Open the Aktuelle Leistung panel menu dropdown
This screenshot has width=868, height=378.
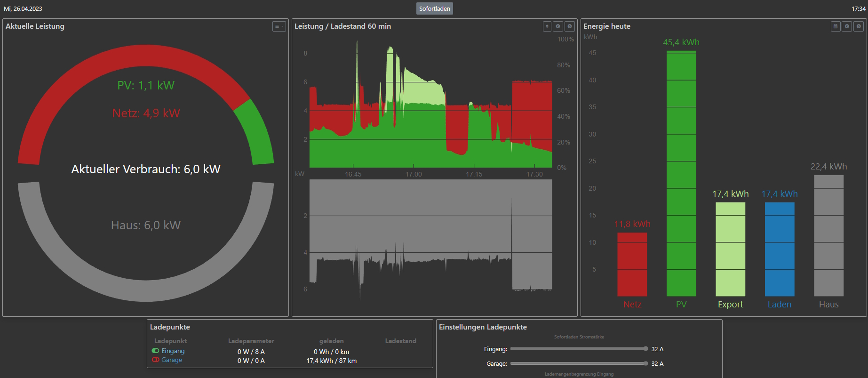tap(279, 26)
